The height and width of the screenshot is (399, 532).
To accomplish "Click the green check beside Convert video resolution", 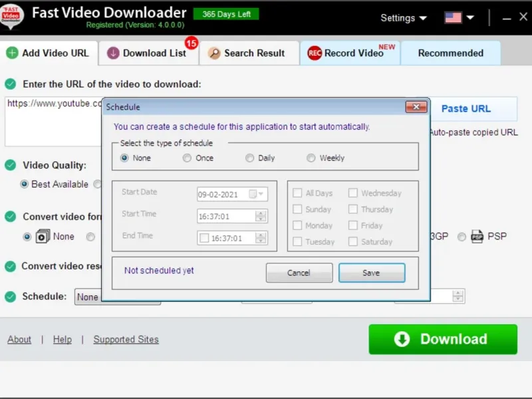I will pyautogui.click(x=11, y=266).
